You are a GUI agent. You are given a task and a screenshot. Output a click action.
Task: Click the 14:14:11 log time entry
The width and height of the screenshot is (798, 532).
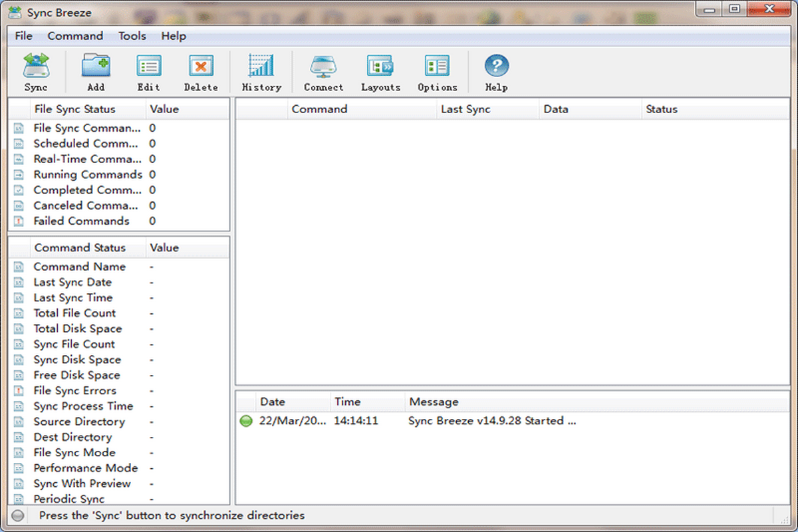pyautogui.click(x=356, y=421)
